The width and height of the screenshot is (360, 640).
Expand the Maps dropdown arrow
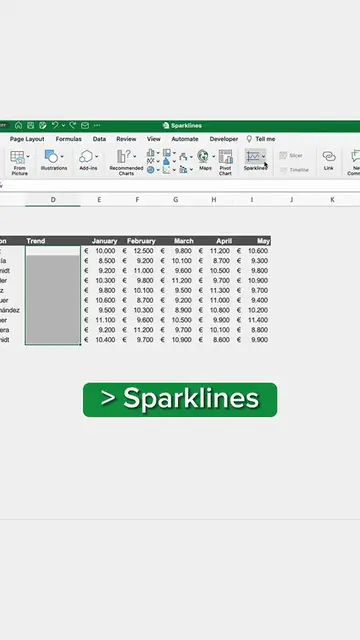coord(213,156)
